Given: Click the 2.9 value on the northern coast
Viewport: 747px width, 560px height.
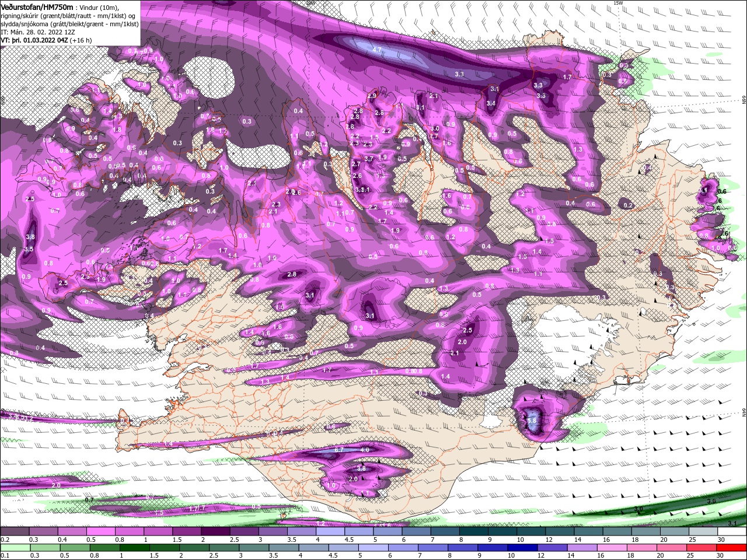Looking at the screenshot, I should pyautogui.click(x=372, y=96).
